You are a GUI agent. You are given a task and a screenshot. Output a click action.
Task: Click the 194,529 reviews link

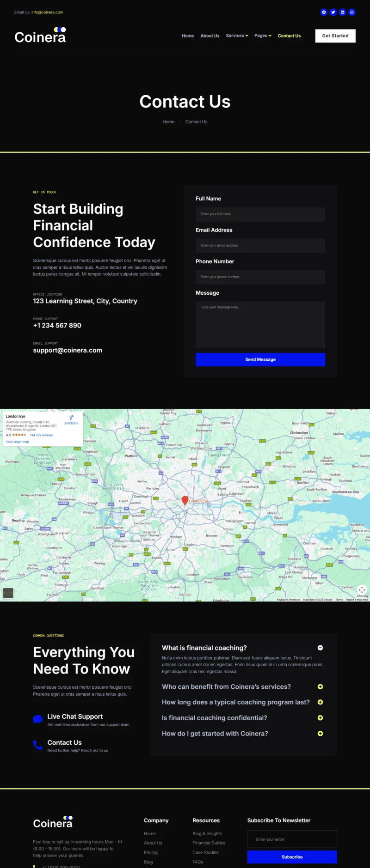tap(41, 435)
